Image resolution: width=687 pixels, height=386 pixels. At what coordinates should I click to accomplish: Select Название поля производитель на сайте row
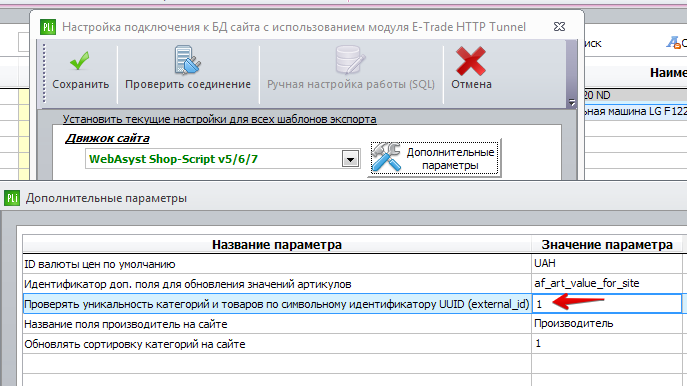(x=277, y=324)
